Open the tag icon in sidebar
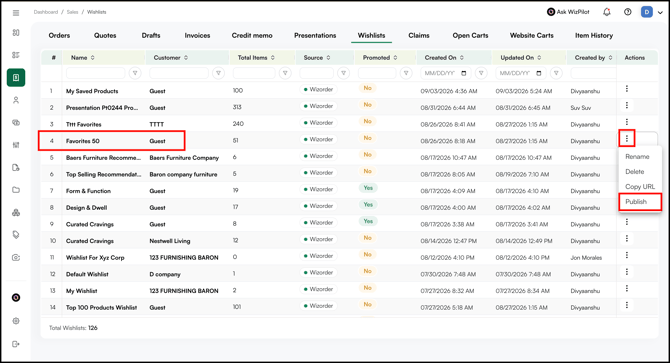670x363 pixels. pos(16,234)
